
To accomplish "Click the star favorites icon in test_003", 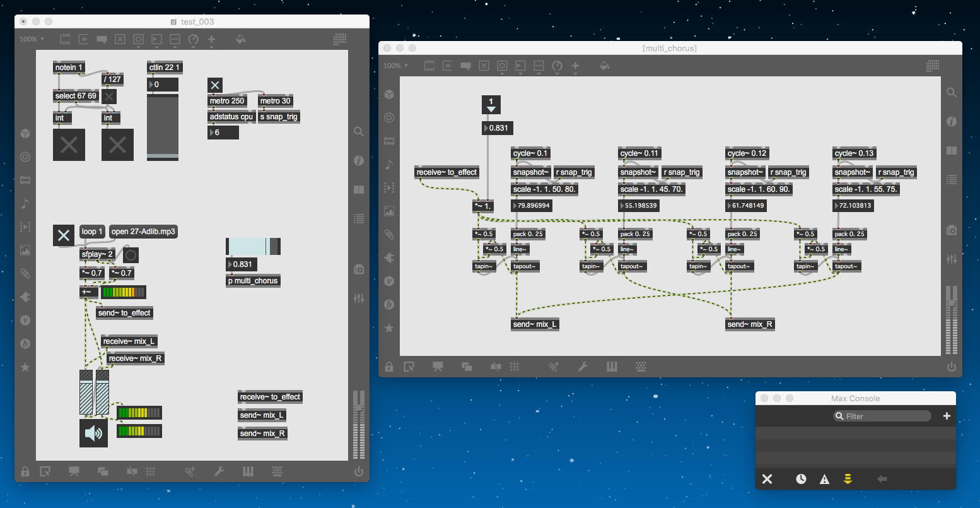I will pos(25,367).
